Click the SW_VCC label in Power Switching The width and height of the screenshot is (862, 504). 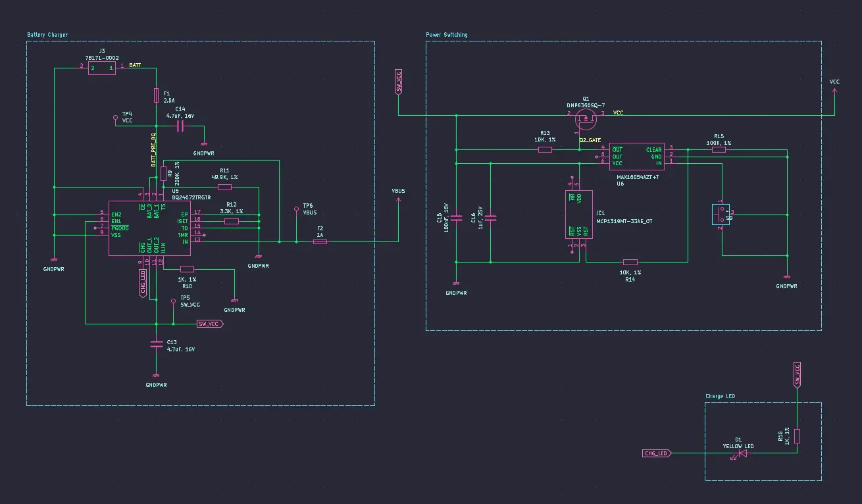398,82
